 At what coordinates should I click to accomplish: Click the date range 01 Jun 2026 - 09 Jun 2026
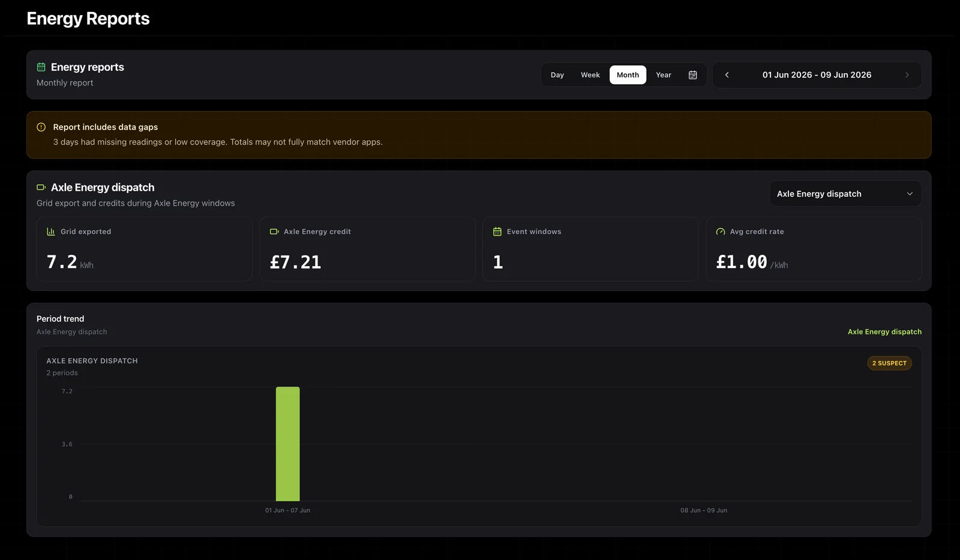(817, 75)
